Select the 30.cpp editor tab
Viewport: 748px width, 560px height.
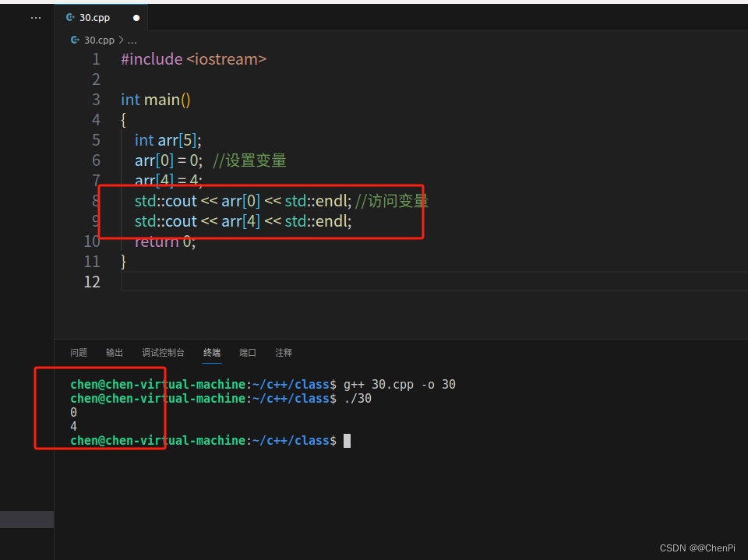101,18
